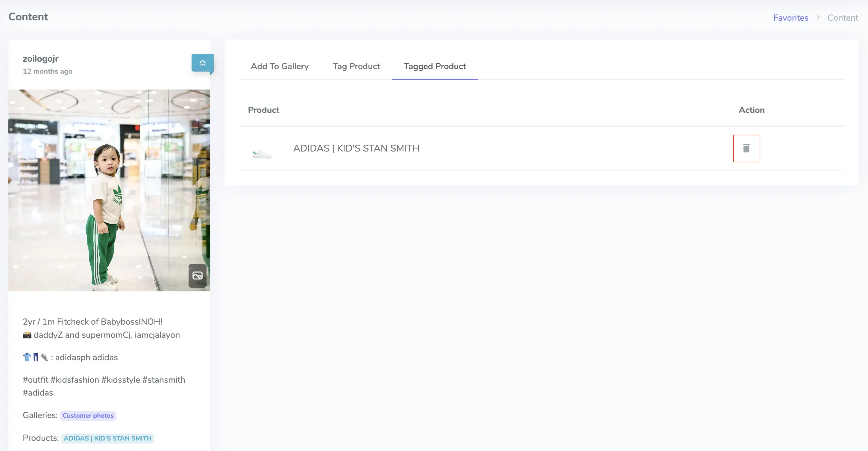868x451 pixels.
Task: Open the zoilogojr username
Action: coord(40,58)
